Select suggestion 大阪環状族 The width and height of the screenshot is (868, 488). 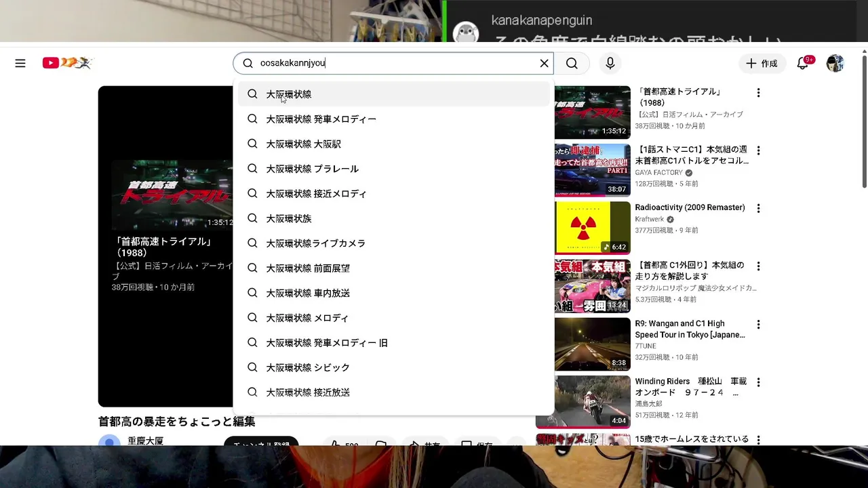click(393, 218)
